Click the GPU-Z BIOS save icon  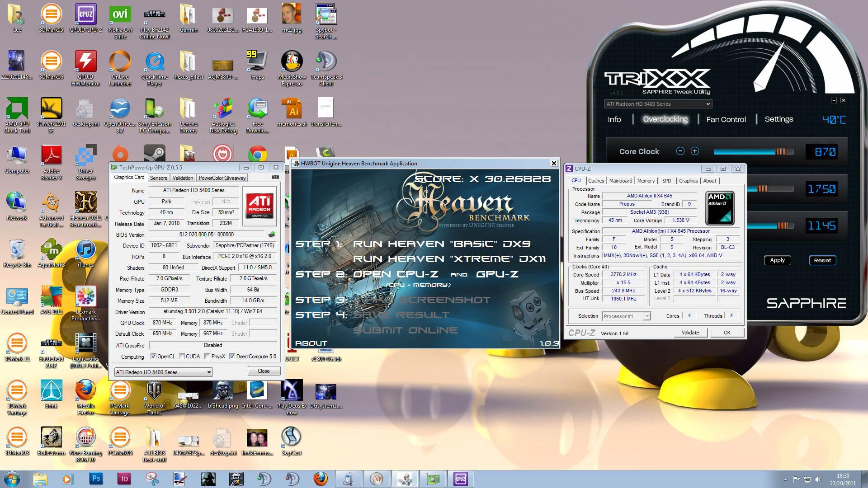pos(272,235)
